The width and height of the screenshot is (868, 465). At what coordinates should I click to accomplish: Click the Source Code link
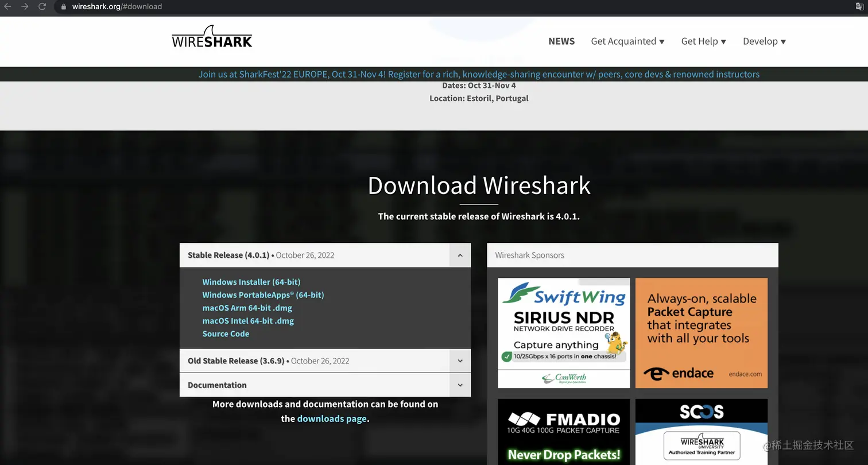[226, 334]
